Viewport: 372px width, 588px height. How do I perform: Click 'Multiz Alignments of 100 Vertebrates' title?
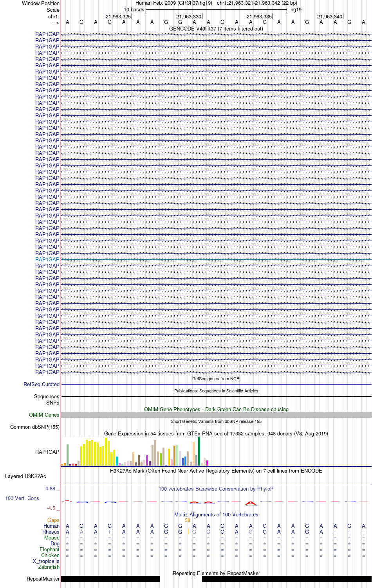tap(216, 515)
